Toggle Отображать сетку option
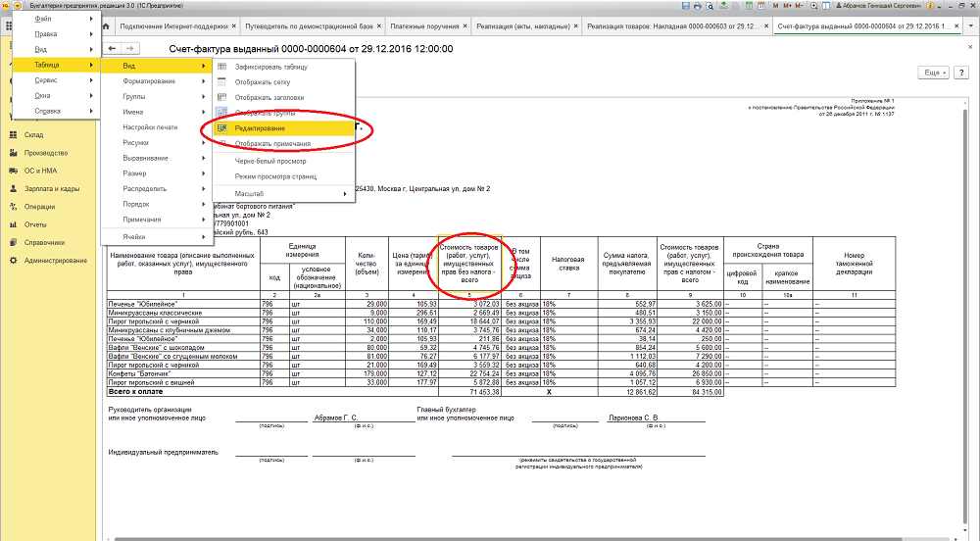The height and width of the screenshot is (541, 980). 262,82
